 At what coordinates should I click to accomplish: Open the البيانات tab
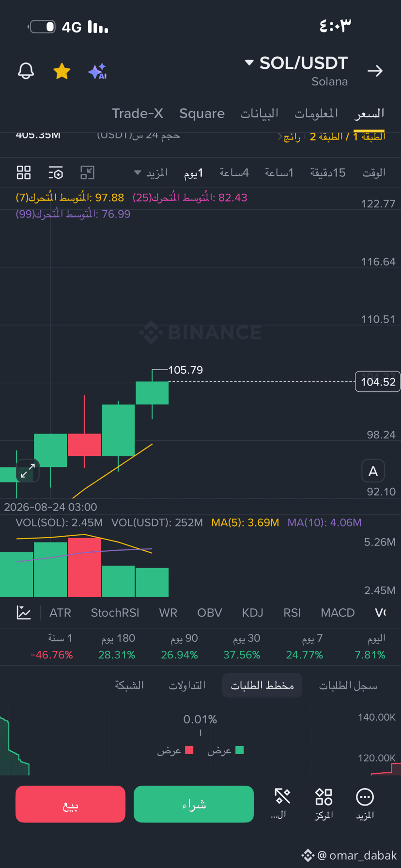(x=260, y=113)
